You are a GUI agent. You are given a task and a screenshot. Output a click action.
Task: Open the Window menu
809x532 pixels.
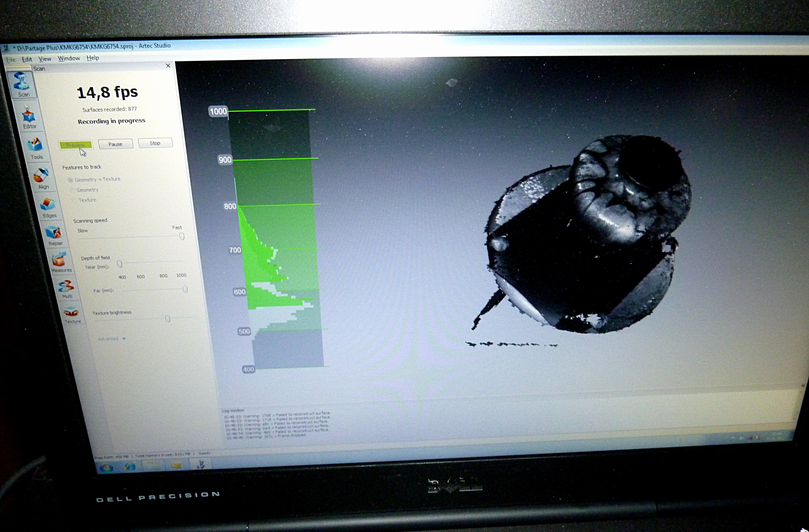tap(69, 58)
